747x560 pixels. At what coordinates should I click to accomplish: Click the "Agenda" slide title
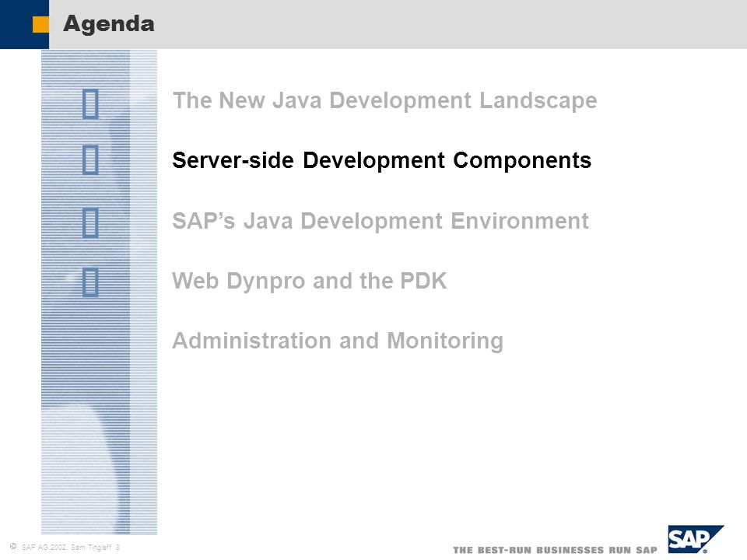pos(109,24)
